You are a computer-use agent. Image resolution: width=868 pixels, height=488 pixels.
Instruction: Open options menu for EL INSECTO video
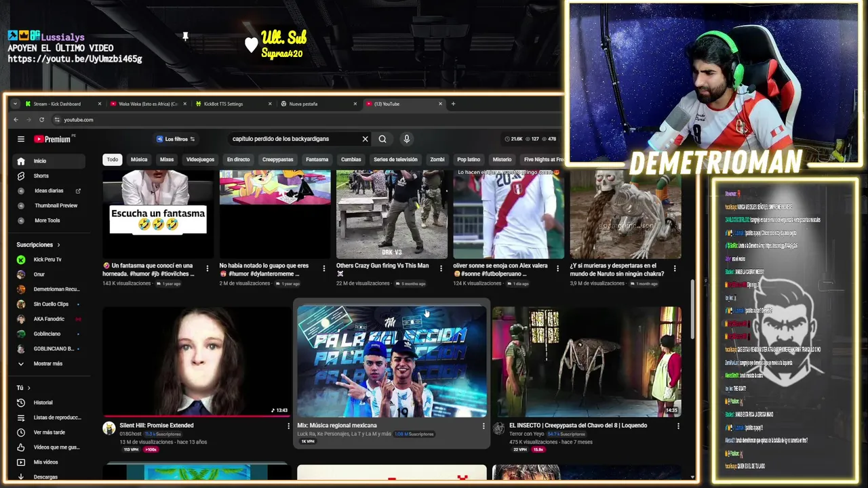point(678,426)
